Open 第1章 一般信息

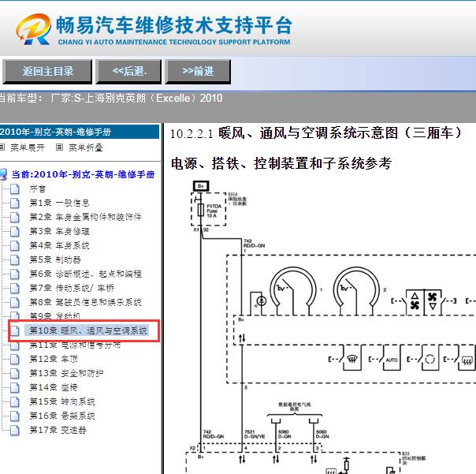[x=60, y=203]
